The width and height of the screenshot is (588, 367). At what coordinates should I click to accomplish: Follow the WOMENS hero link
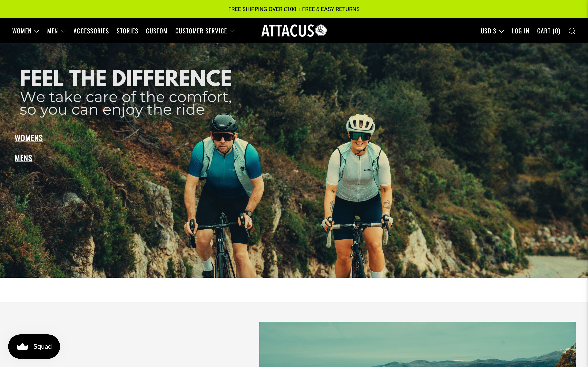(x=29, y=138)
